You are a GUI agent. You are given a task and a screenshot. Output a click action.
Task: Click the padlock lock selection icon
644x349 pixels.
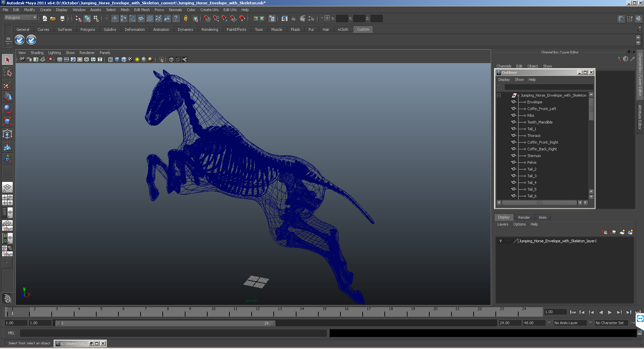pos(185,18)
